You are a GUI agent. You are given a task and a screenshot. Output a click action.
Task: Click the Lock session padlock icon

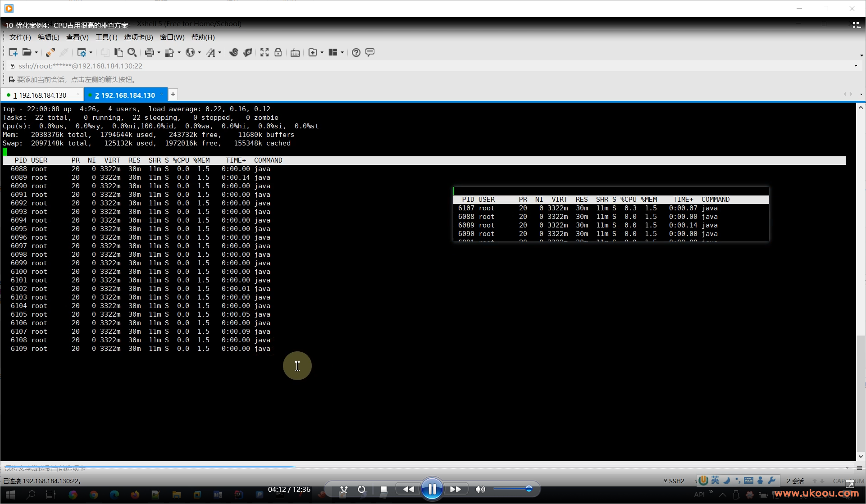click(x=278, y=52)
